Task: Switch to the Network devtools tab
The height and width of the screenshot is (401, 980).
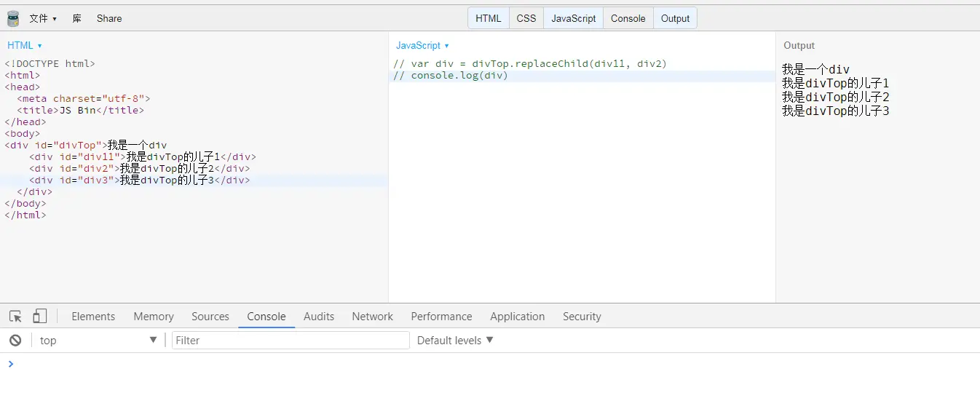Action: pyautogui.click(x=373, y=317)
